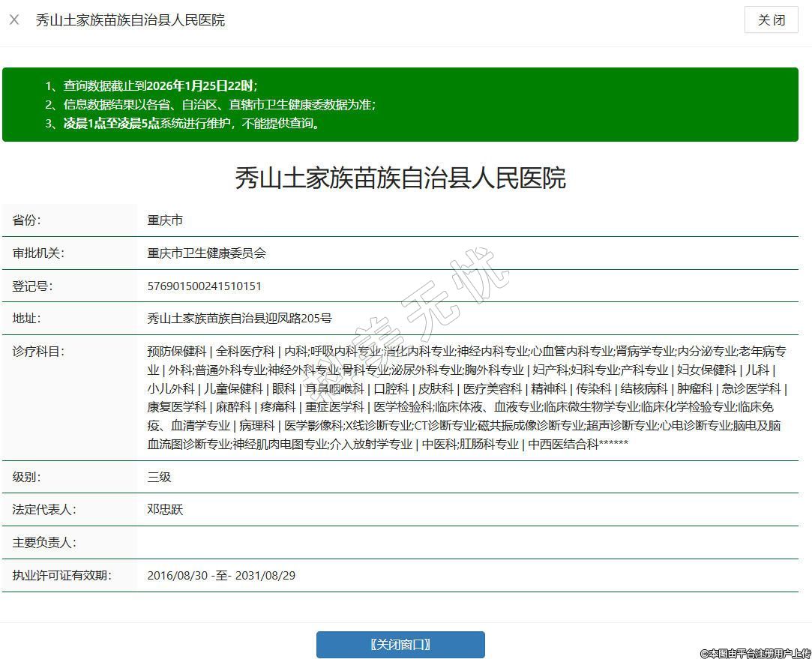Image resolution: width=812 pixels, height=659 pixels.
Task: Click the address ending in 迎凤路205号
Action: click(239, 319)
